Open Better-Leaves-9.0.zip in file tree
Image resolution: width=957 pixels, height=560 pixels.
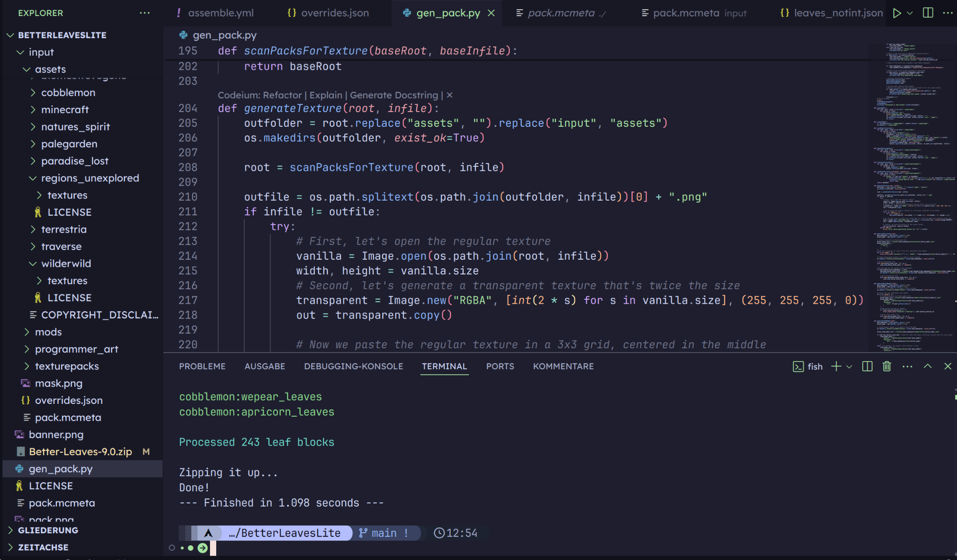(x=80, y=451)
